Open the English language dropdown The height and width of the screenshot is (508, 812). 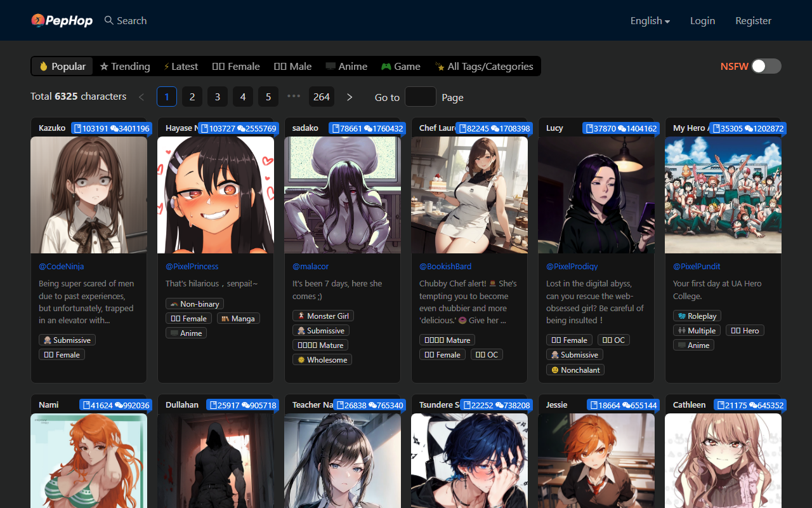coord(650,21)
